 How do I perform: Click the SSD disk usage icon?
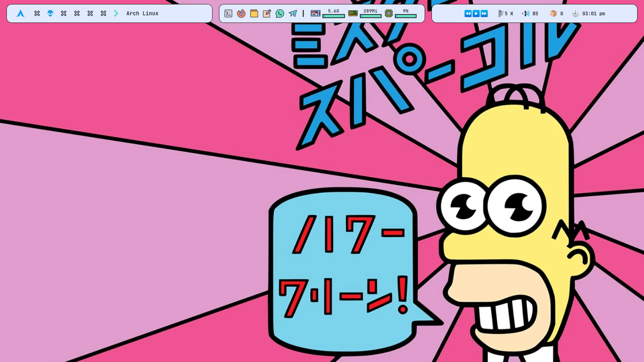tap(316, 14)
